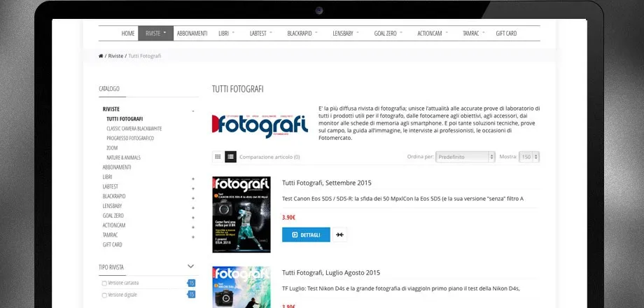Open Tutti Fotografi, Luglio Agosto 2015 link
This screenshot has height=308, width=644.
pos(330,272)
